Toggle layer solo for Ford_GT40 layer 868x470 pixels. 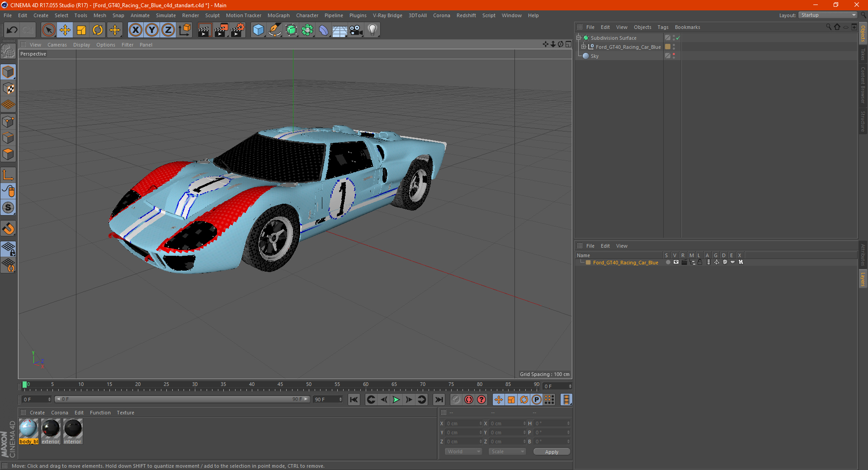tap(668, 262)
